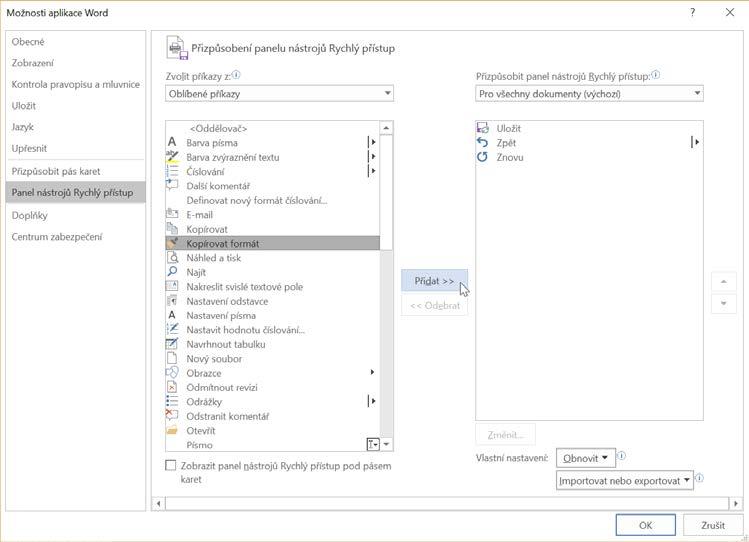Click the Zpět undo arrow icon

(x=483, y=142)
